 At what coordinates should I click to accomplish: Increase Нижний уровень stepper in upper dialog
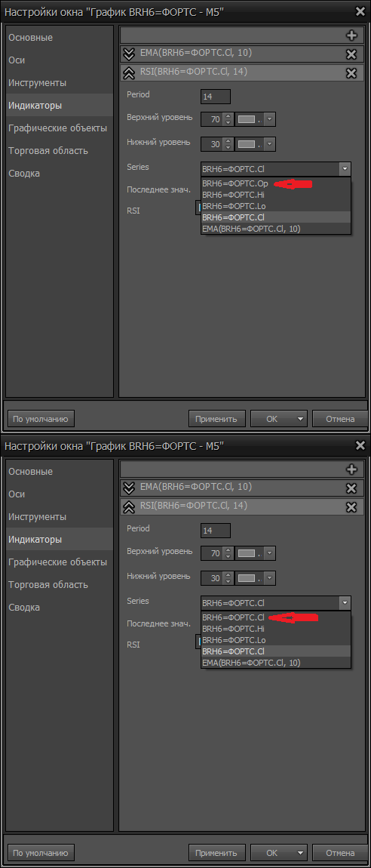tap(227, 141)
